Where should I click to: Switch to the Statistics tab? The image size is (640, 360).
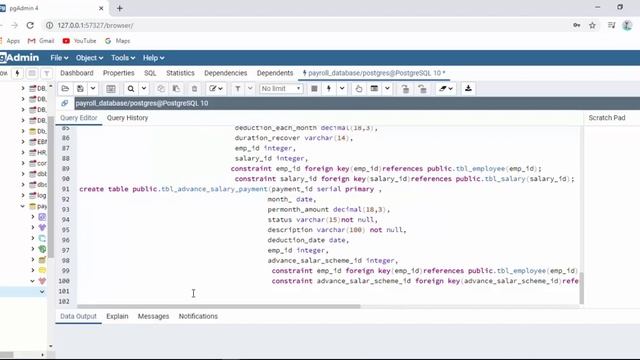(180, 73)
